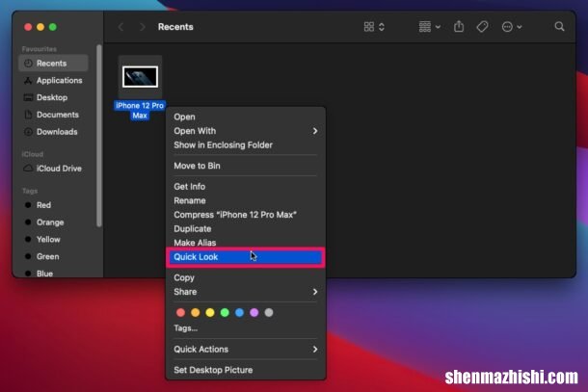The height and width of the screenshot is (392, 588).
Task: Open iCloud Drive in the sidebar
Action: (x=53, y=169)
